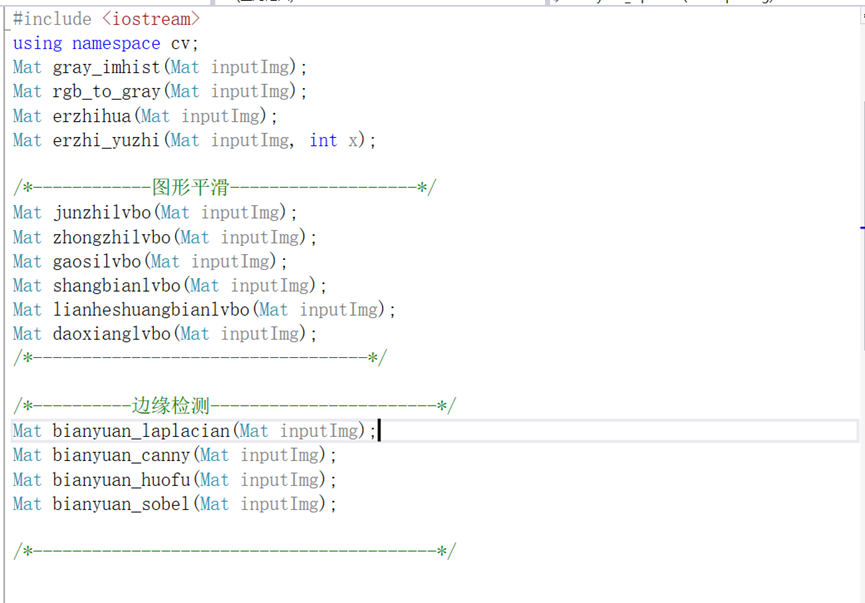Click the erzhihua function name
The image size is (865, 603).
tap(92, 116)
